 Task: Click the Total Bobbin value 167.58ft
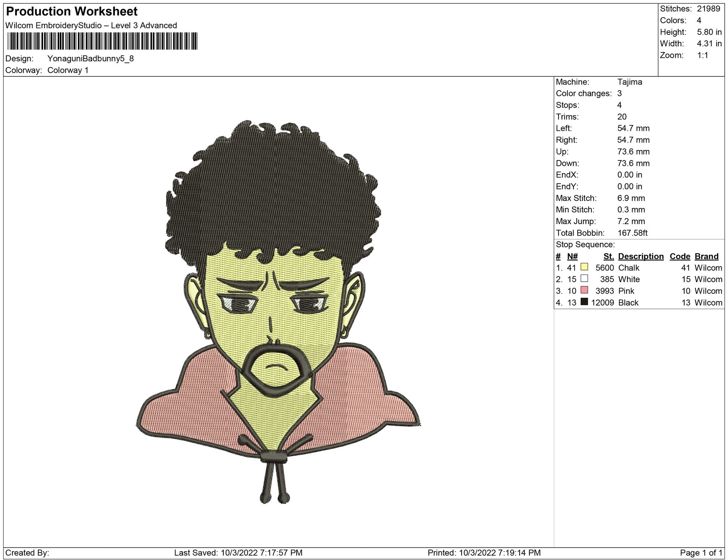coord(632,233)
